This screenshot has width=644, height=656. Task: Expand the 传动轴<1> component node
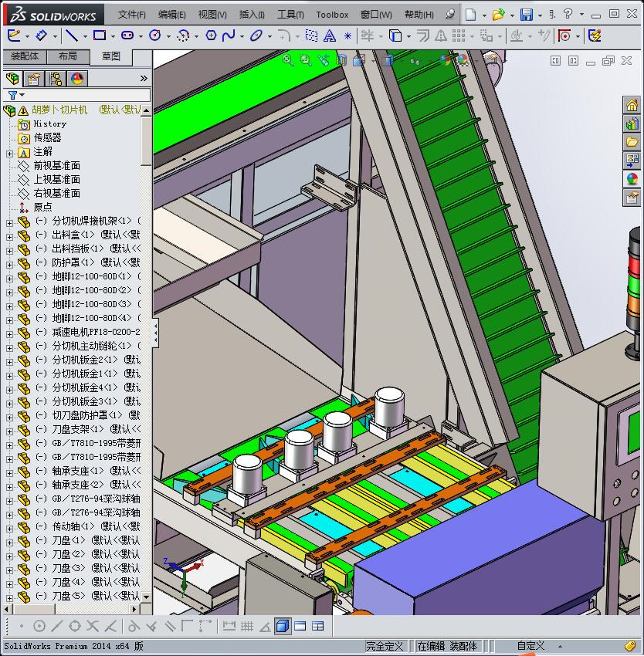point(9,529)
